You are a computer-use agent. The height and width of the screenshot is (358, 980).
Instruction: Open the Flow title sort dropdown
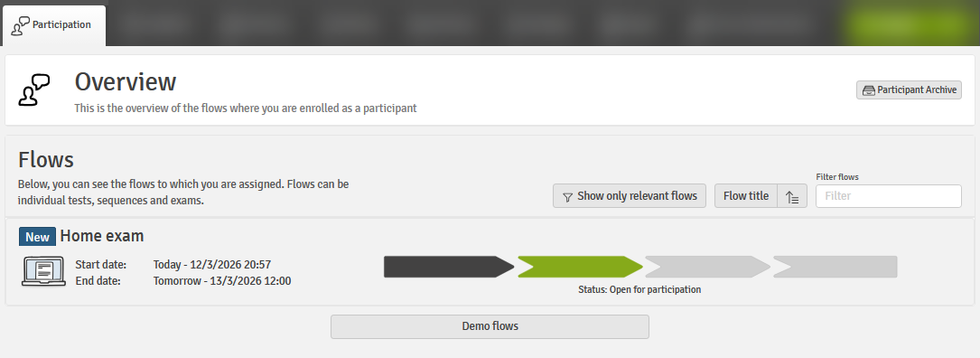(746, 196)
